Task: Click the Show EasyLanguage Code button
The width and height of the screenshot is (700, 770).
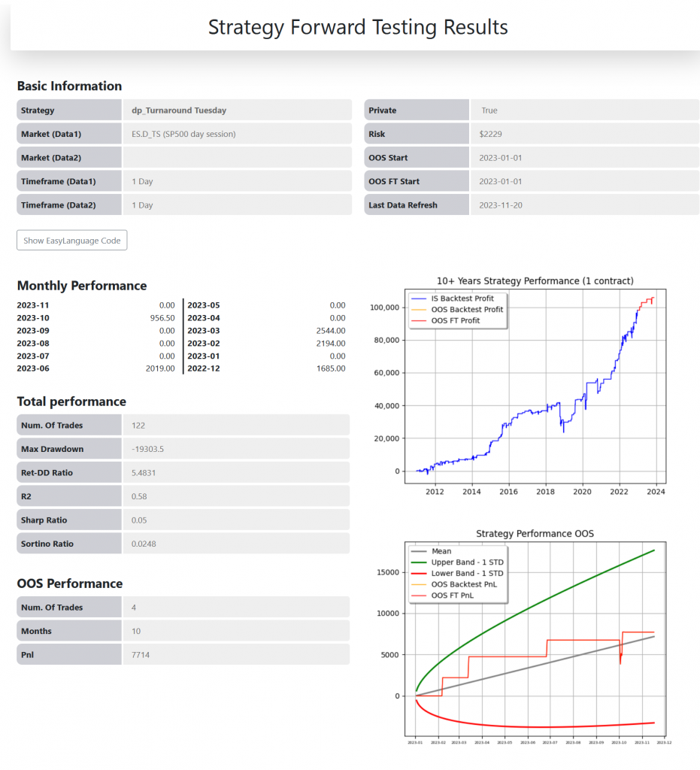Action: click(x=72, y=241)
